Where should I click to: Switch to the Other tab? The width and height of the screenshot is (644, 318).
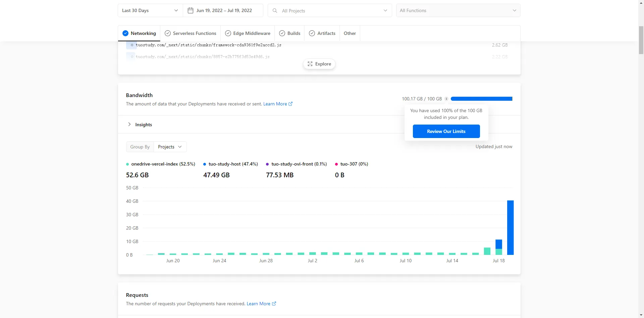(x=350, y=33)
